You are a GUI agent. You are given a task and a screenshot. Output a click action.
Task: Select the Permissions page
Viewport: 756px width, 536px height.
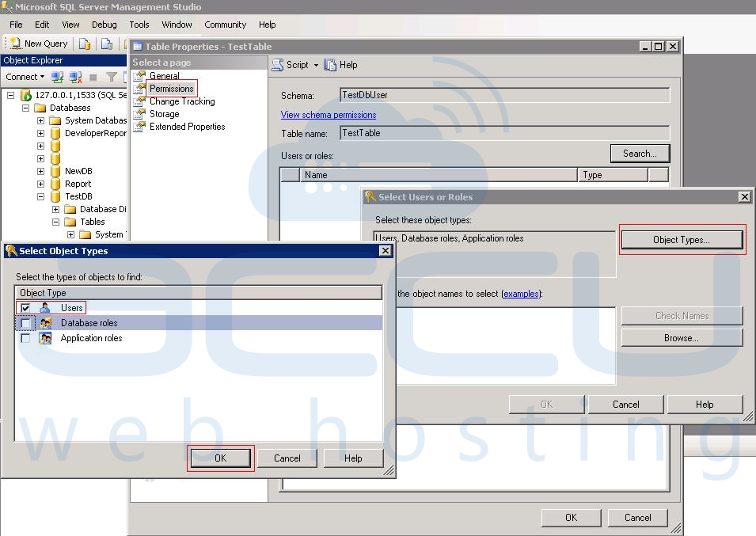point(171,88)
